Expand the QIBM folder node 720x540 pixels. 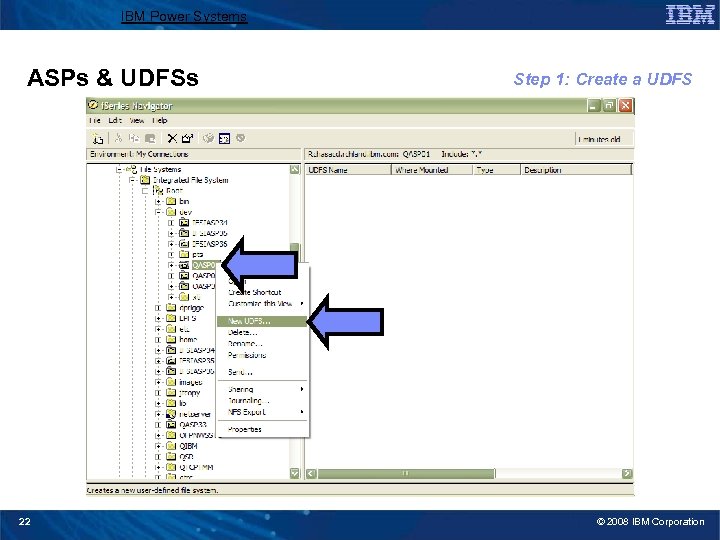click(158, 445)
